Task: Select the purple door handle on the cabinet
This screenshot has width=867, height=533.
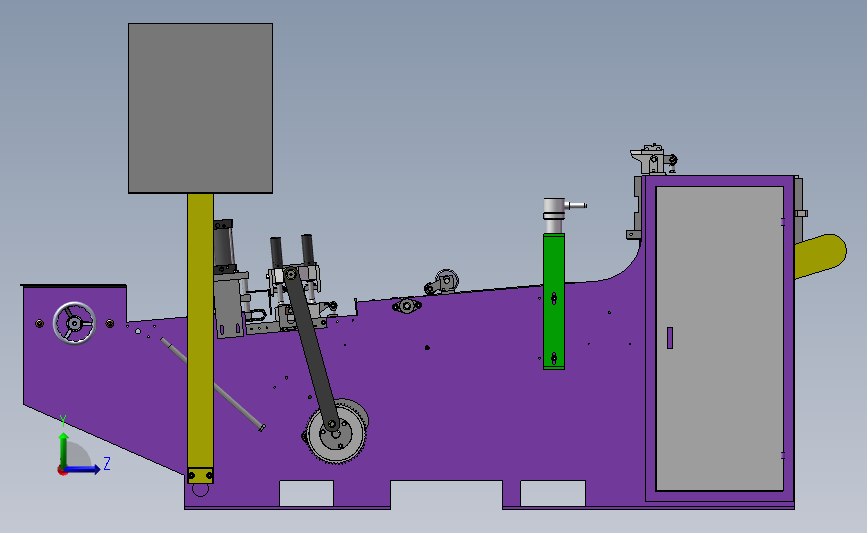Action: (x=670, y=338)
